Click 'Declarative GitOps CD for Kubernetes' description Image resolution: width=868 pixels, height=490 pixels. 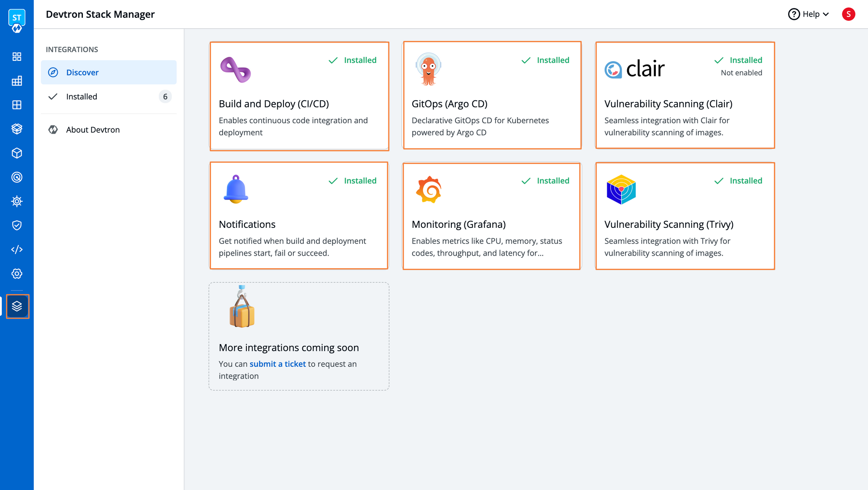coord(480,126)
